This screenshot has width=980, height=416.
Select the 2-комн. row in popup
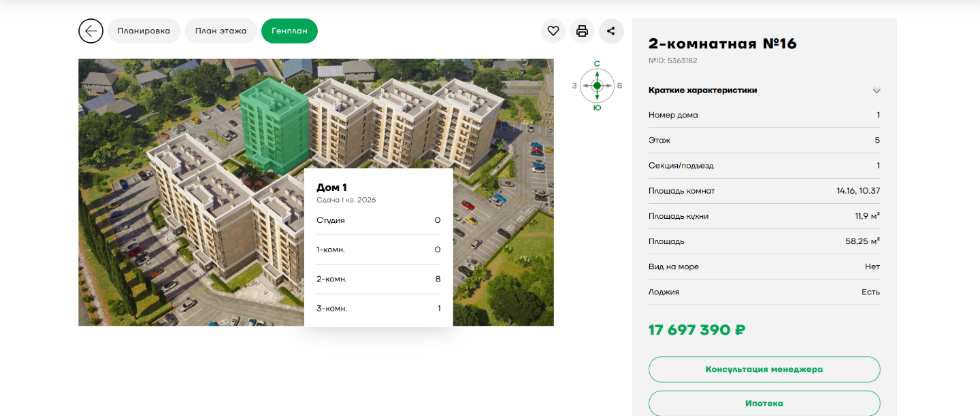tap(378, 279)
